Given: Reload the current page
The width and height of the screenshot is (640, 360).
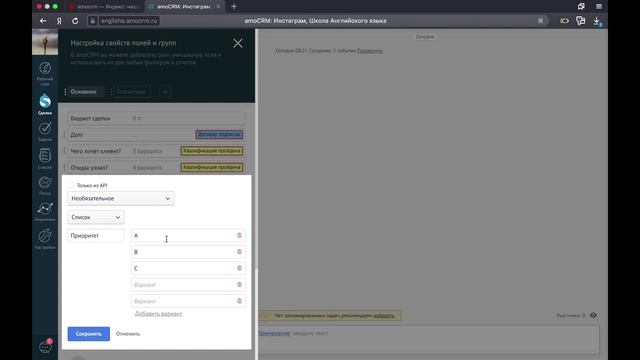Looking at the screenshot, I should click(x=75, y=21).
